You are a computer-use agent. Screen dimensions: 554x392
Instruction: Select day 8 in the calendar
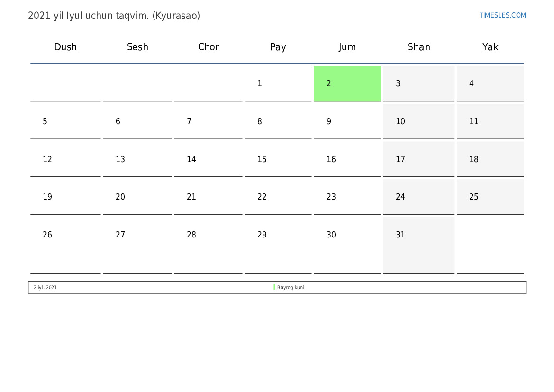(x=278, y=121)
